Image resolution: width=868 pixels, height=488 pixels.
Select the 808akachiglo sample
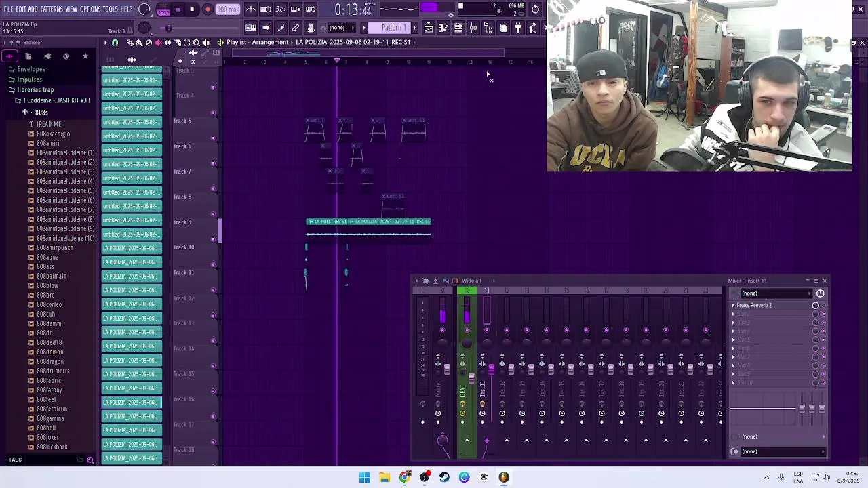point(53,134)
